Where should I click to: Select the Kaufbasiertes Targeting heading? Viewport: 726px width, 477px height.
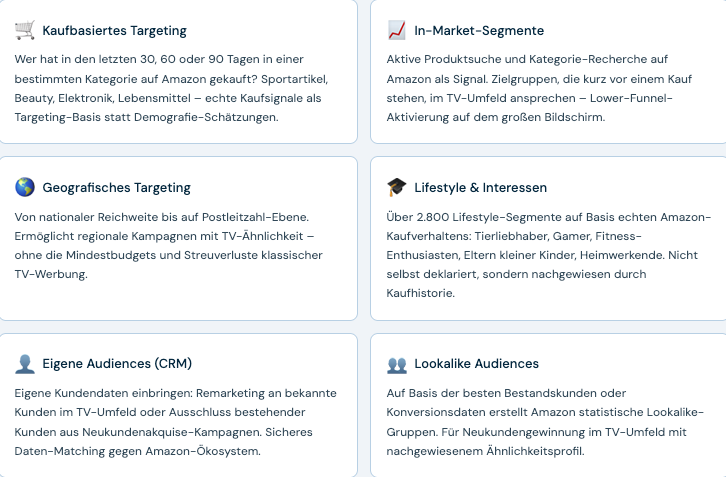click(x=114, y=31)
